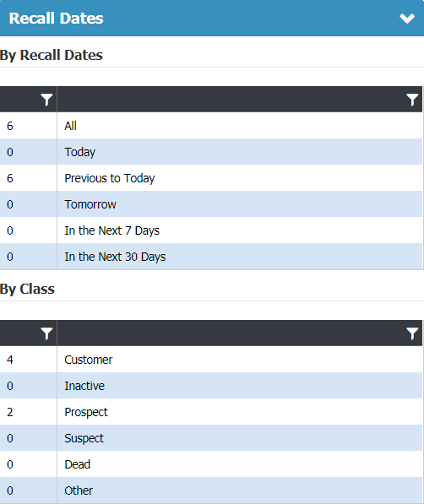Pick In the Next 30 Days row
The height and width of the screenshot is (504, 424).
(x=211, y=257)
